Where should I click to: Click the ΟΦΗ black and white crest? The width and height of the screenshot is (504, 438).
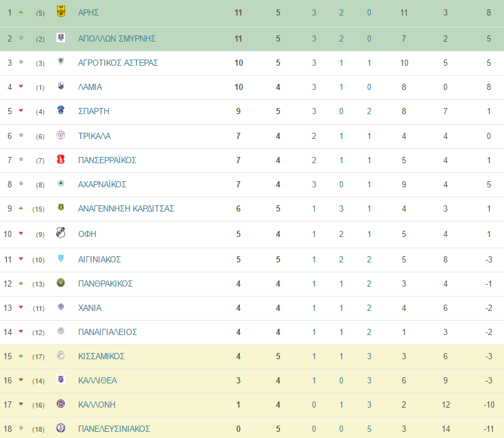pos(61,232)
